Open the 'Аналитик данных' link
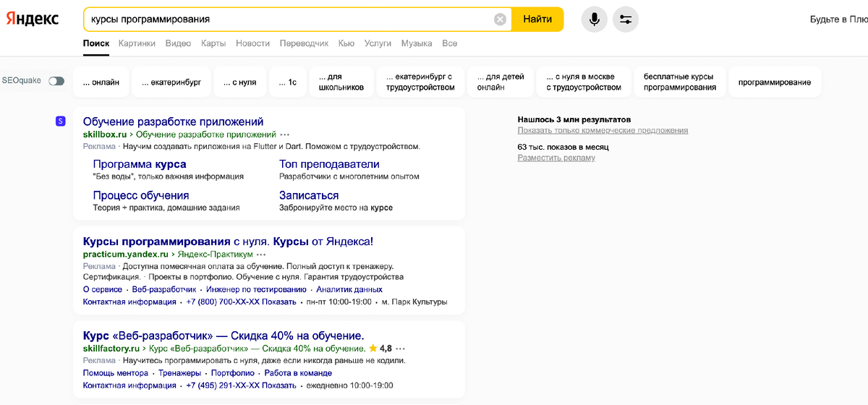 pyautogui.click(x=349, y=289)
